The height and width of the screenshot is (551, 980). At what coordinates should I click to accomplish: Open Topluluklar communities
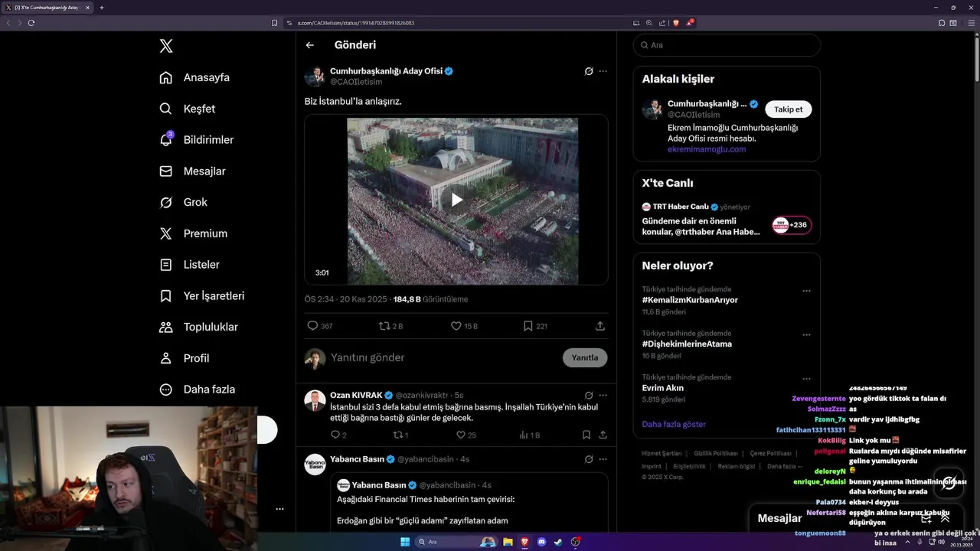coord(198,327)
